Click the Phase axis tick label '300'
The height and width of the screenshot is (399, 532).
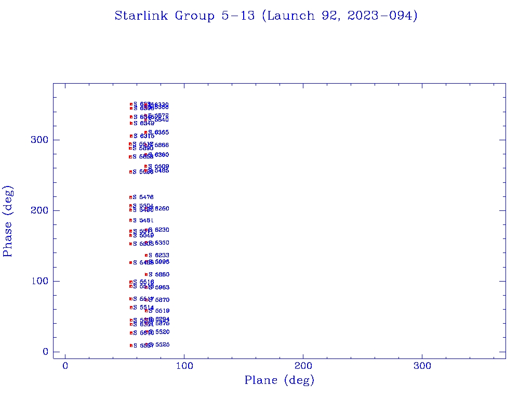39,140
